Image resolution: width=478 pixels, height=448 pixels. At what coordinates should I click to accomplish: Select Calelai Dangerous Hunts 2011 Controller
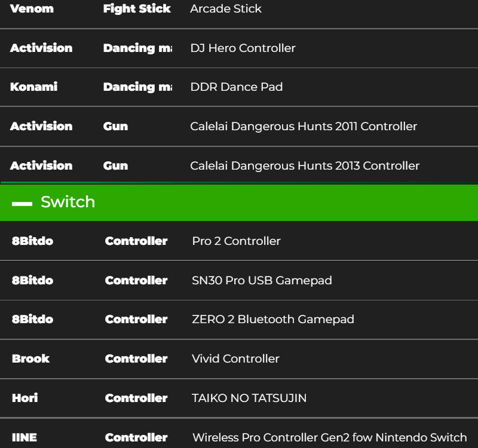304,126
